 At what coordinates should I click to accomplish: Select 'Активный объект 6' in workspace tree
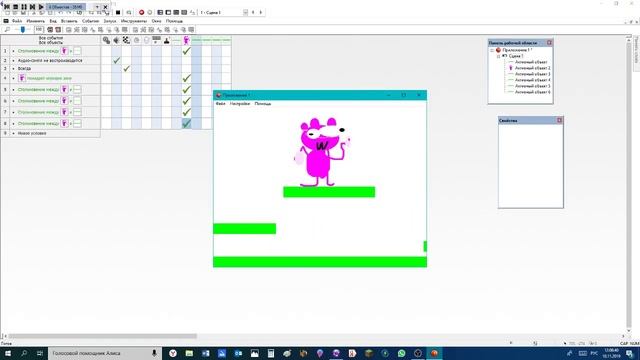[x=532, y=92]
